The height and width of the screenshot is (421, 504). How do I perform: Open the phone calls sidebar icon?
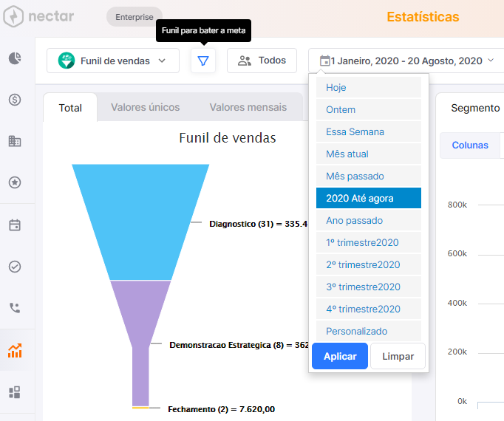click(x=15, y=308)
